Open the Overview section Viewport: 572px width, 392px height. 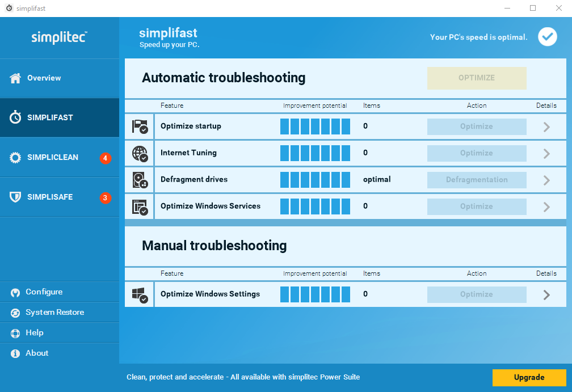(60, 78)
